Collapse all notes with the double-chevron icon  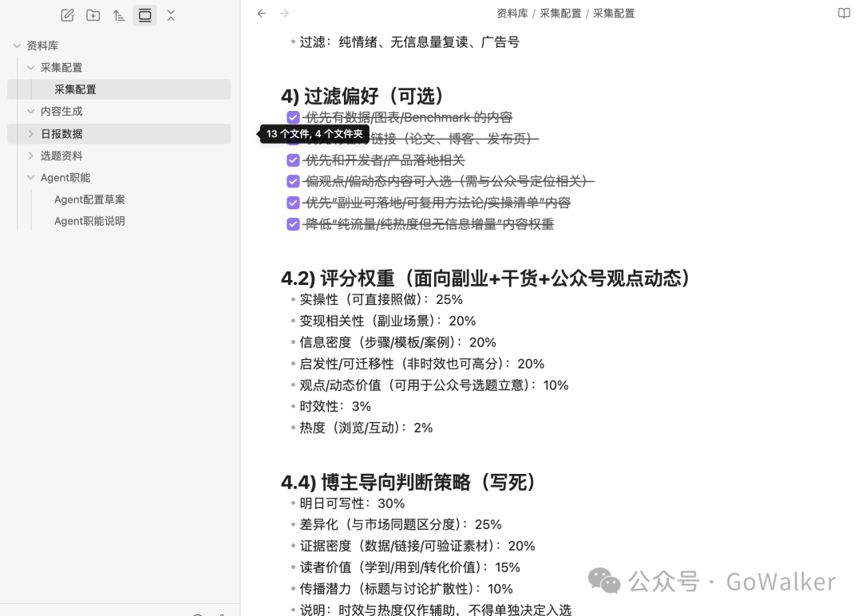[x=171, y=14]
